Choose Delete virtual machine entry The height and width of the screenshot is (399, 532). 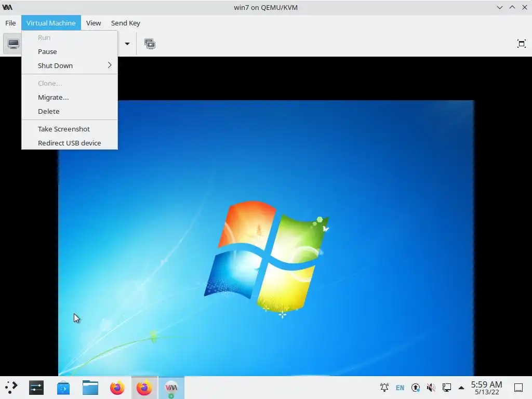[70, 111]
